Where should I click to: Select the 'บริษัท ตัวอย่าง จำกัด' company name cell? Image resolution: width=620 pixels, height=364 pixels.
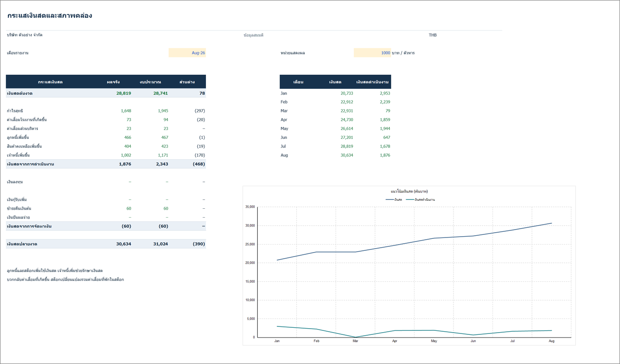pyautogui.click(x=25, y=35)
